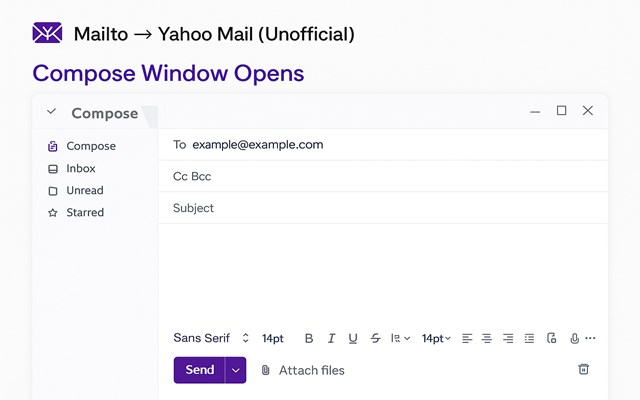Align text to the right
Image resolution: width=640 pixels, height=400 pixels.
point(508,339)
